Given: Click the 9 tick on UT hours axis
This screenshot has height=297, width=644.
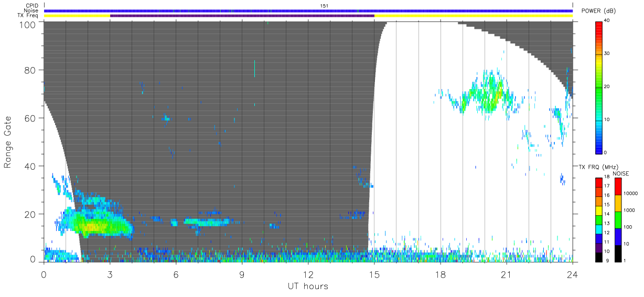Looking at the screenshot, I should tap(242, 274).
